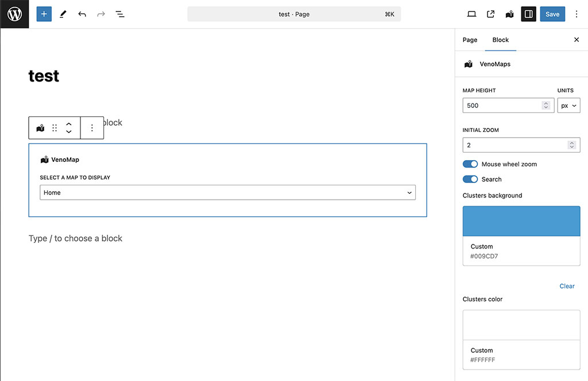This screenshot has width=588, height=381.
Task: Click the desktop preview view icon
Action: pos(471,14)
